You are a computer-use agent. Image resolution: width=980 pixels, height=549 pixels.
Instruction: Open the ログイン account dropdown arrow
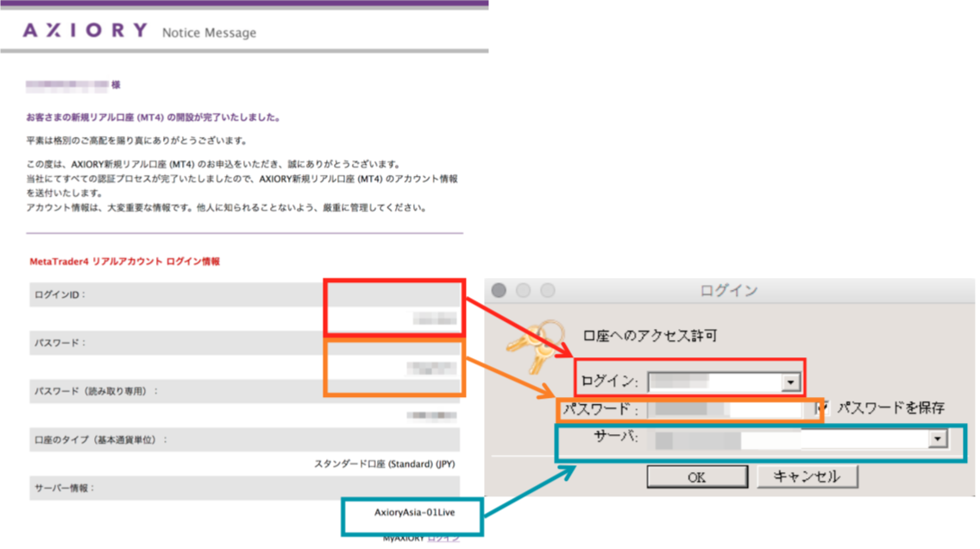pos(790,382)
